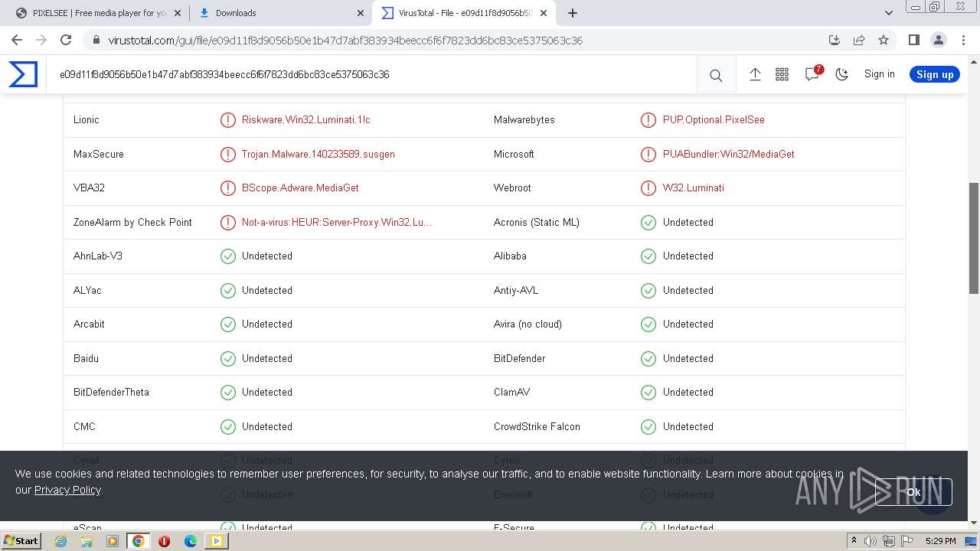Viewport: 980px width, 551px height.
Task: Click the Arcabit vendor name
Action: point(89,324)
